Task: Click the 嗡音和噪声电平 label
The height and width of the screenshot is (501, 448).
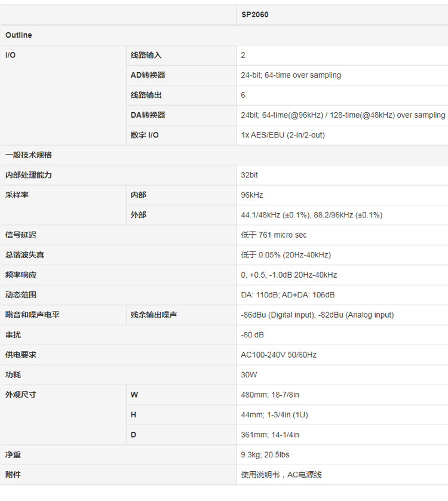Action: [32, 315]
